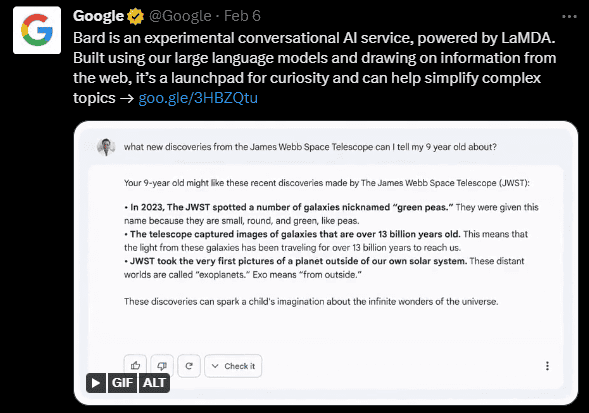Click the user's James Webb question text
The image size is (589, 413).
click(310, 147)
